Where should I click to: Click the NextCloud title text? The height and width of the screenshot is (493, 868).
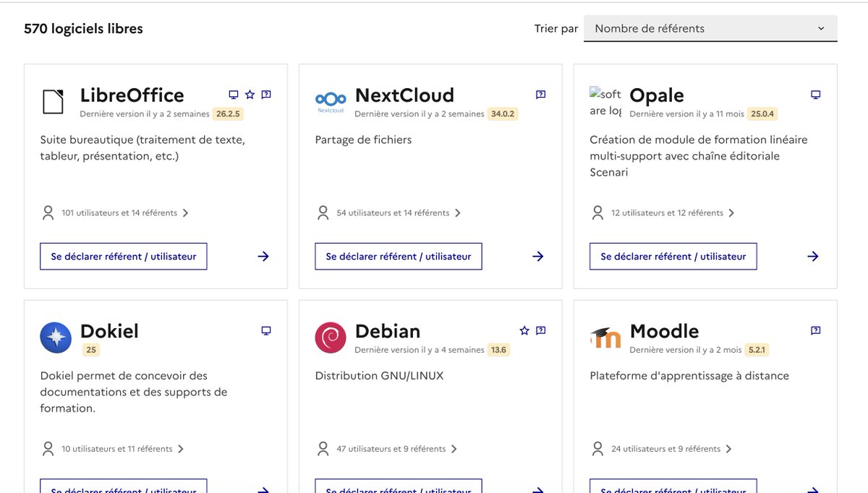pyautogui.click(x=405, y=95)
